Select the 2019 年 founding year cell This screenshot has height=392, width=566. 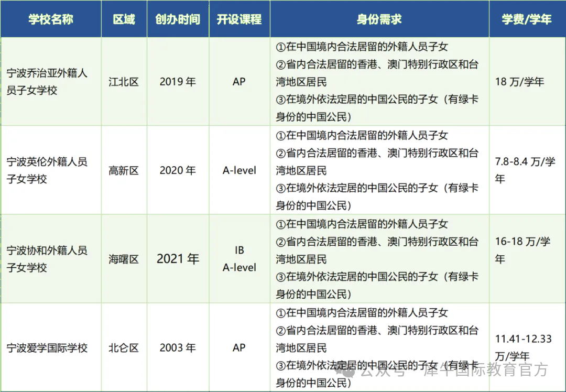coord(178,82)
